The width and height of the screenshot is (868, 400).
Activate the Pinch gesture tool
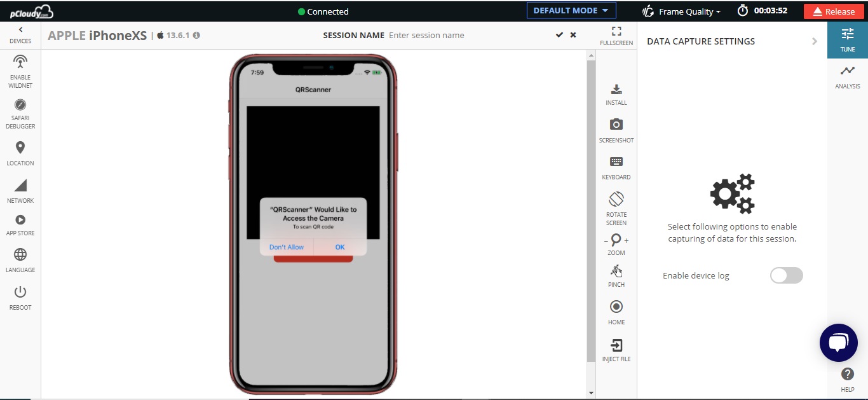point(616,277)
